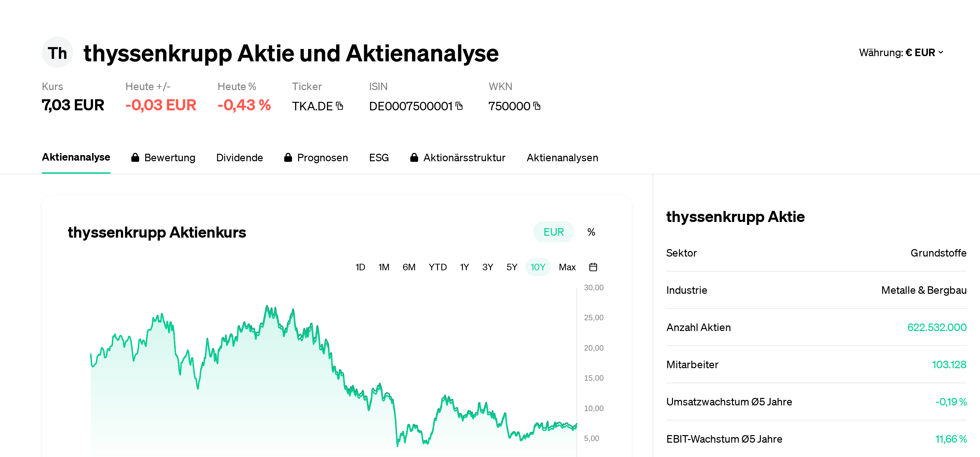
Task: Click the -0,43 % daily percentage
Action: pos(244,105)
